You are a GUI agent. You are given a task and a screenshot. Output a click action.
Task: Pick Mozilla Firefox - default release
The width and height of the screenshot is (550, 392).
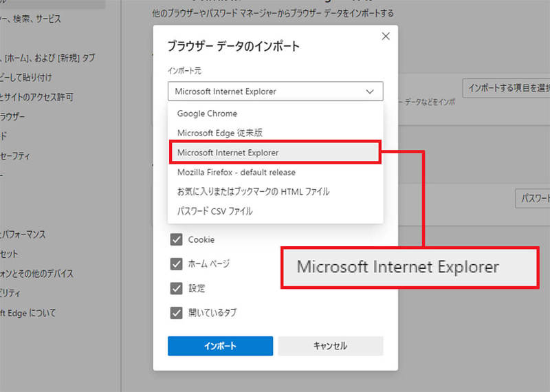click(276, 173)
